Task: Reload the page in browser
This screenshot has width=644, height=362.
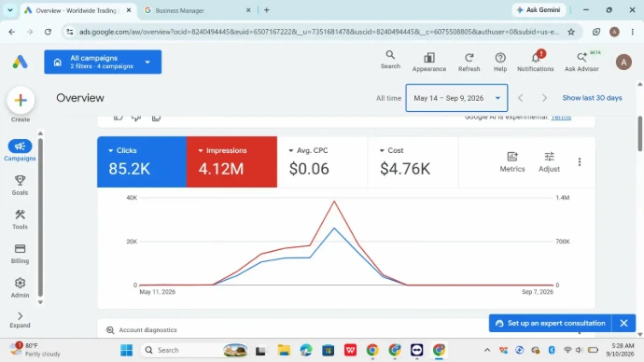Action: coord(48,32)
